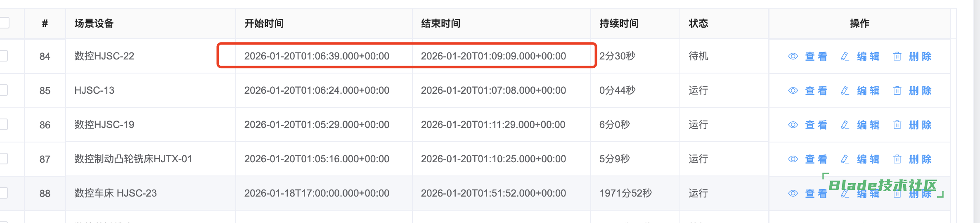Click the eye icon for row 84
The width and height of the screenshot is (980, 223).
(x=793, y=56)
